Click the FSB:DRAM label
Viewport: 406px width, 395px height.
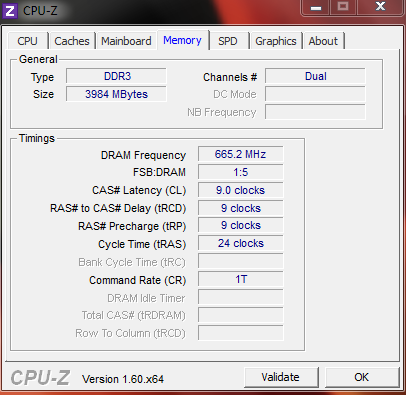(x=159, y=172)
